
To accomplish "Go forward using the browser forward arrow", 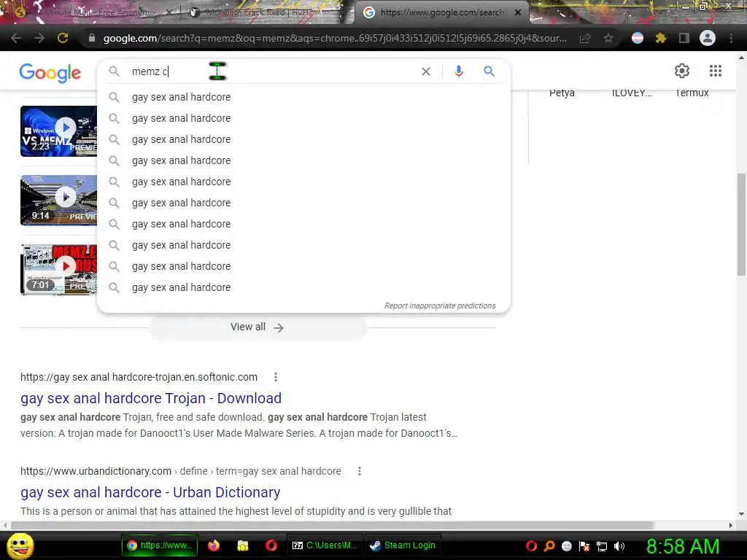I will [x=39, y=38].
